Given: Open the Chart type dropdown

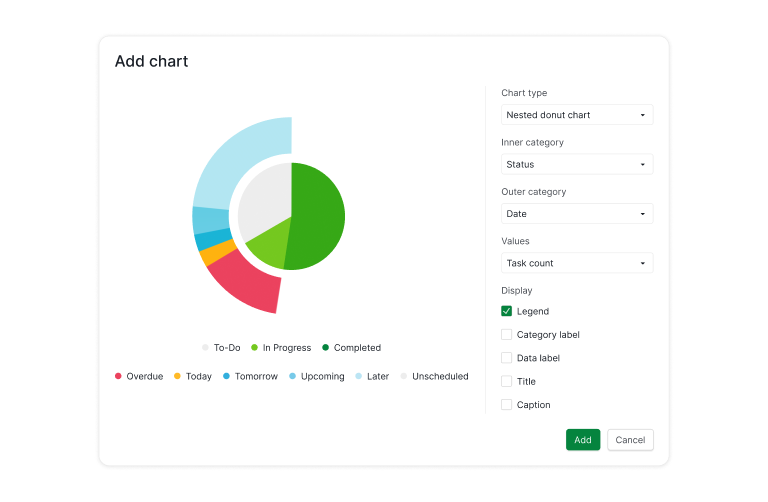Looking at the screenshot, I should pyautogui.click(x=576, y=115).
